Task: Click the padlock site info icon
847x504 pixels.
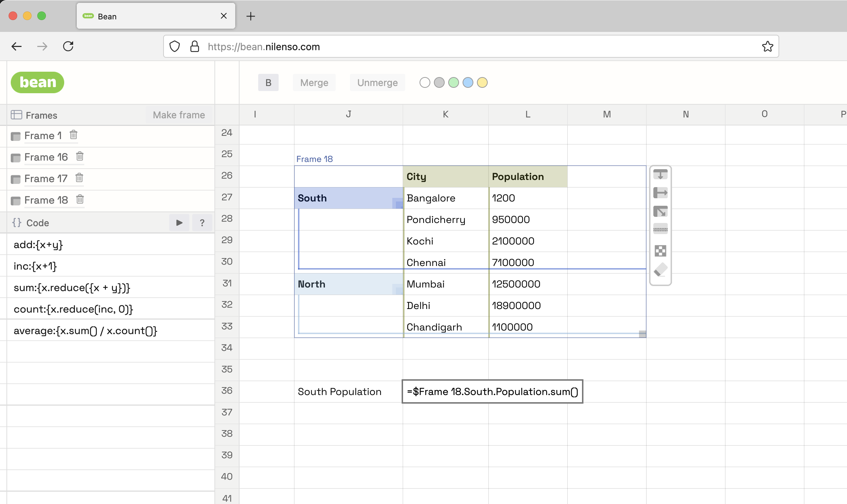Action: click(194, 46)
